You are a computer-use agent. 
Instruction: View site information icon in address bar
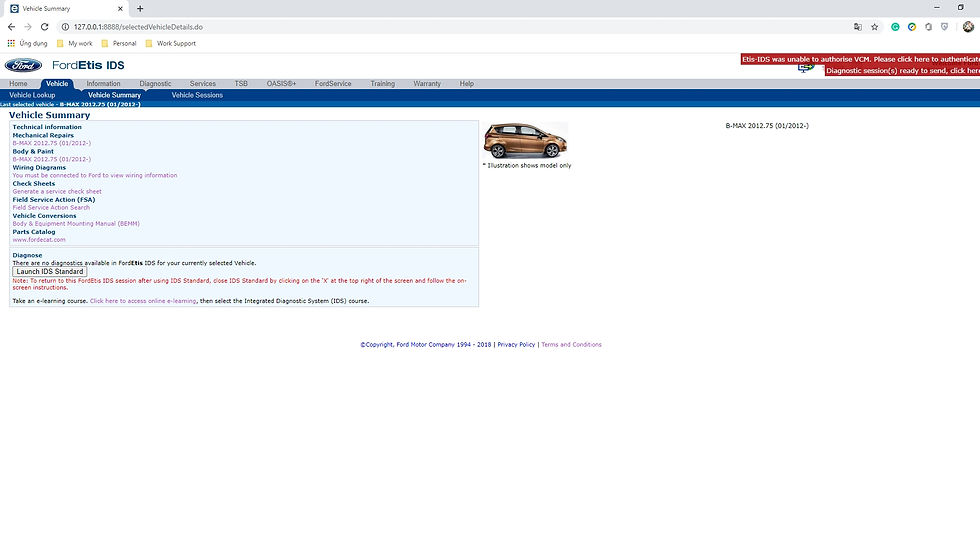point(65,27)
